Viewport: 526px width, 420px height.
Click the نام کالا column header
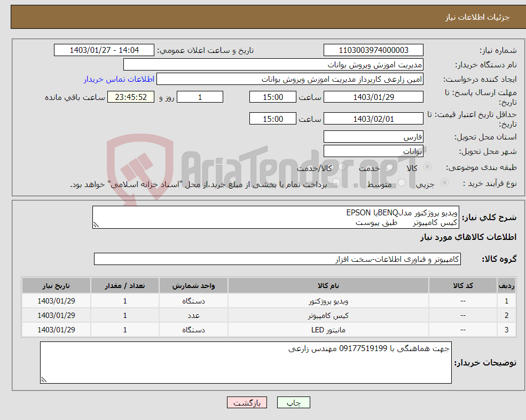pos(328,286)
